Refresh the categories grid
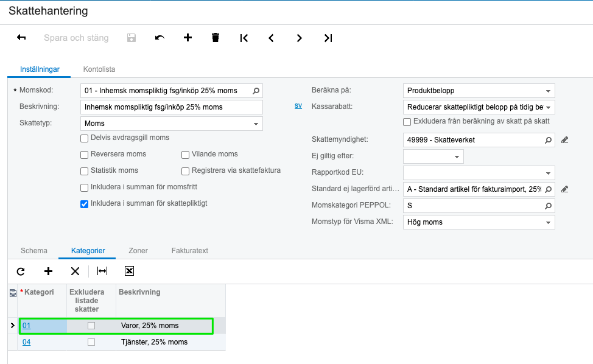 click(x=21, y=271)
